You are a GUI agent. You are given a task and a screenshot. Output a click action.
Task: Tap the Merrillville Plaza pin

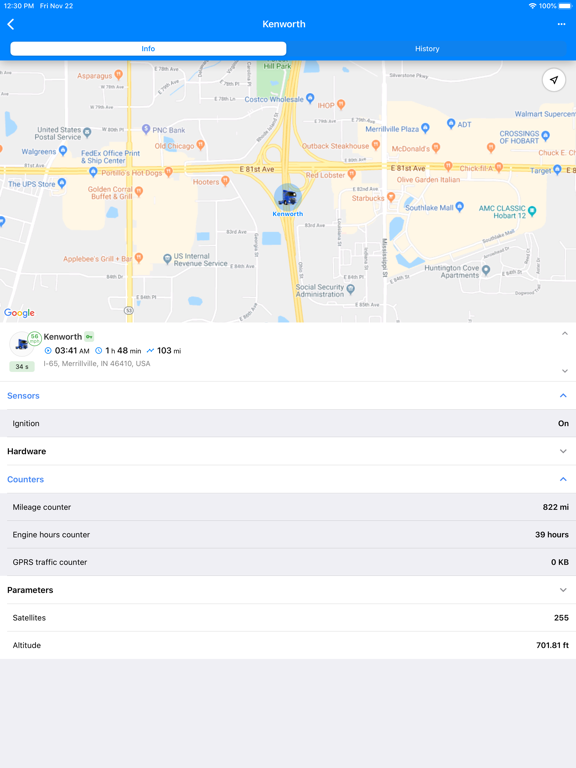coord(425,128)
